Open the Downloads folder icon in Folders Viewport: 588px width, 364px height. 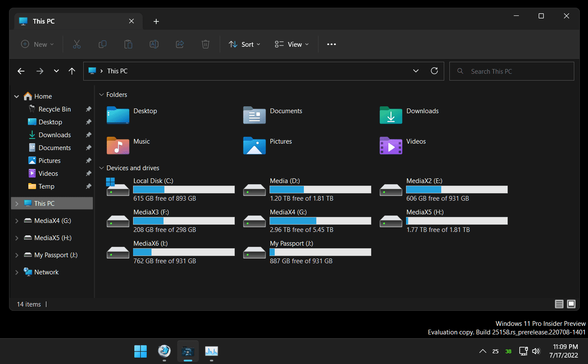point(391,115)
